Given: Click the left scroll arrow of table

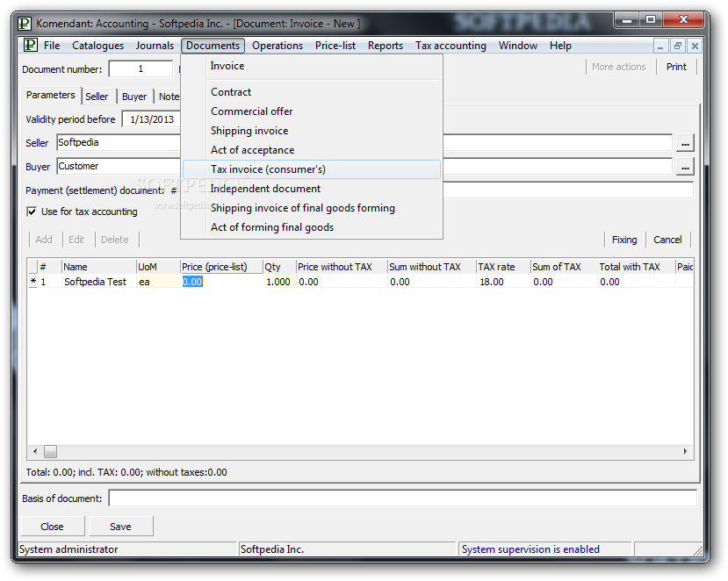Looking at the screenshot, I should point(35,451).
